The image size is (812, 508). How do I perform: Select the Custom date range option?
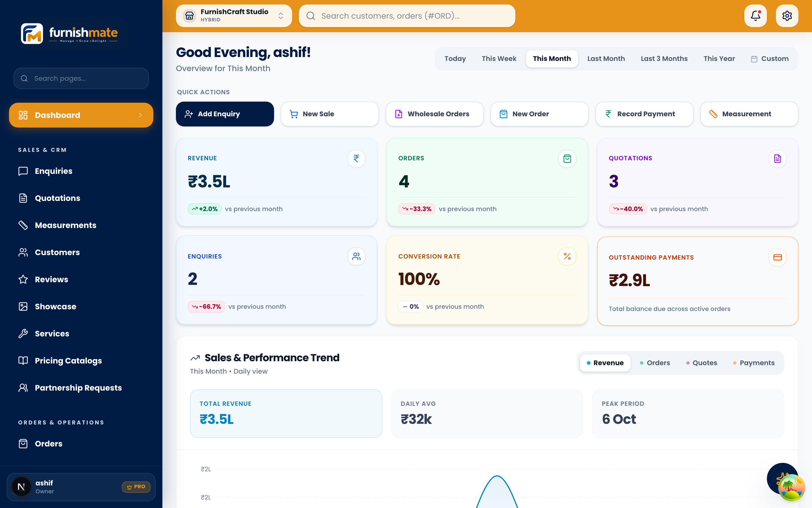coord(770,59)
